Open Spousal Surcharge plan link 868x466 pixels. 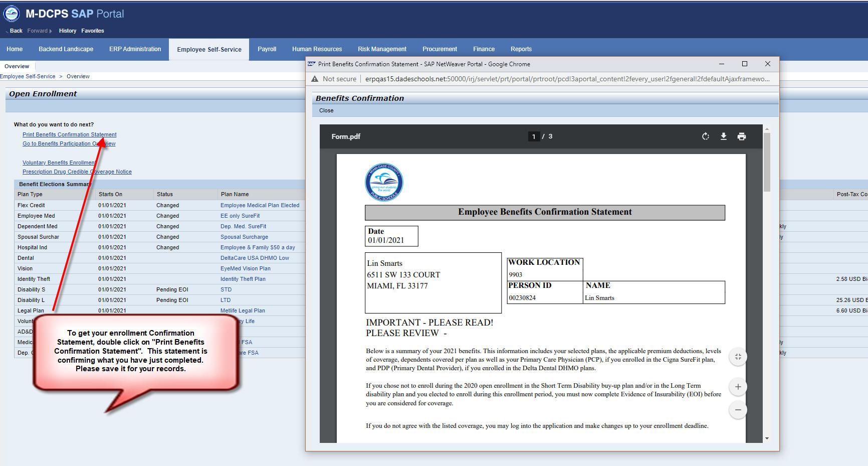(245, 237)
